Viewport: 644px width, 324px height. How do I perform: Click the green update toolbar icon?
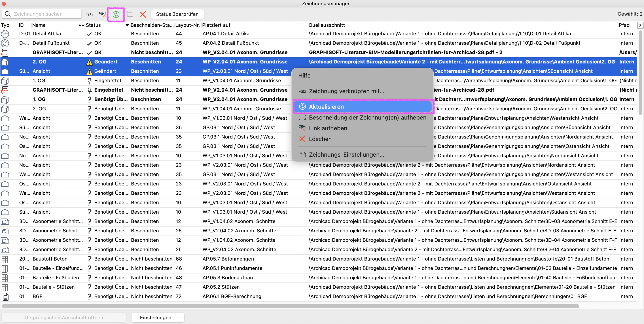tap(116, 15)
